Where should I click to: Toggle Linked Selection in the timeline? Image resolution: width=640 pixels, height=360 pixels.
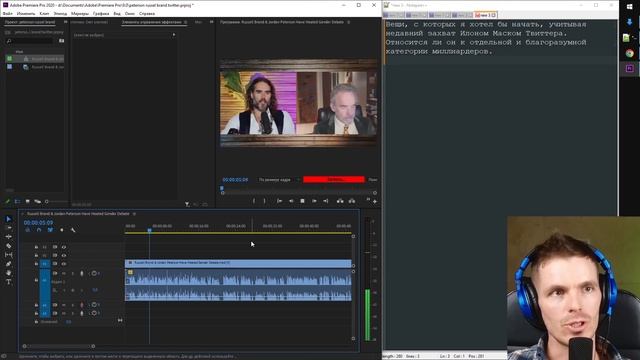(50, 230)
